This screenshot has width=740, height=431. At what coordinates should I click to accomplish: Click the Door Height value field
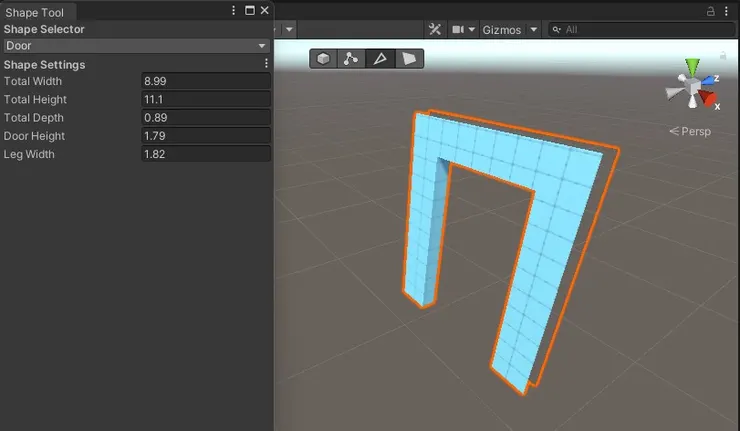206,136
